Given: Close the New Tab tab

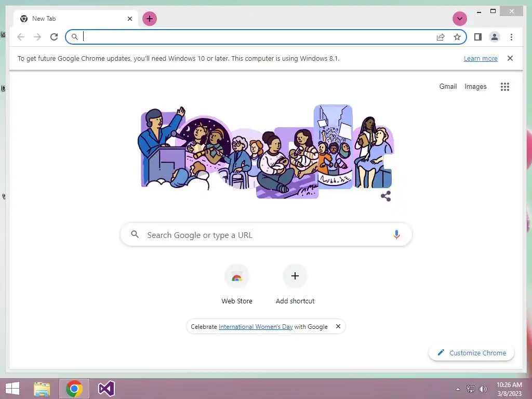Looking at the screenshot, I should [x=129, y=19].
